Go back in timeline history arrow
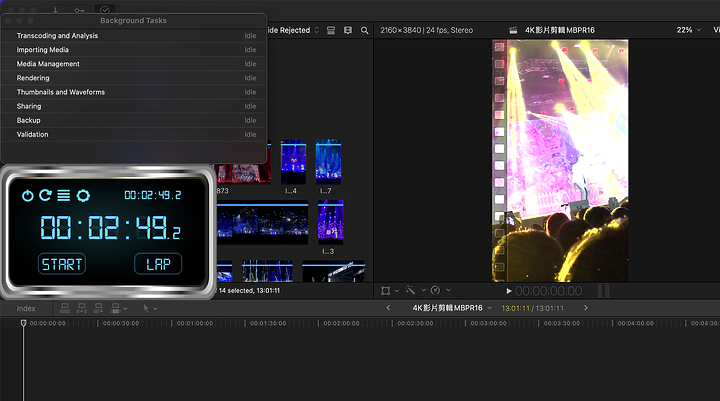The image size is (720, 401). [388, 308]
